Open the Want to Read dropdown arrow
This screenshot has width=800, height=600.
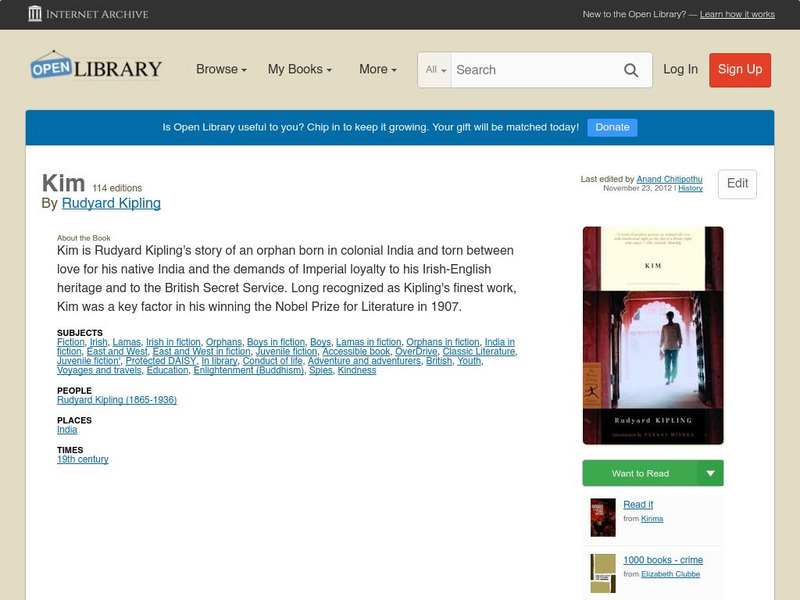click(x=711, y=472)
